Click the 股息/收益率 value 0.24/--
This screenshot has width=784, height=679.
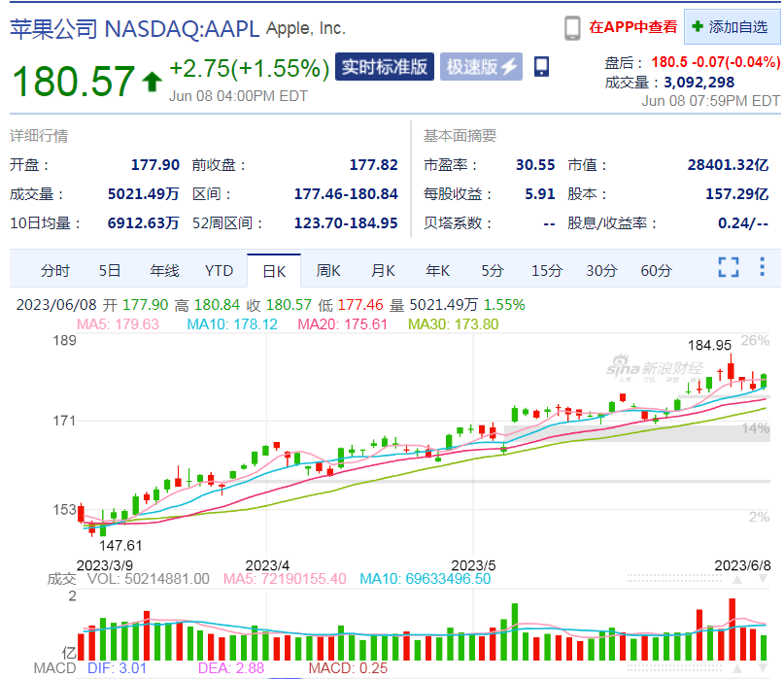743,223
